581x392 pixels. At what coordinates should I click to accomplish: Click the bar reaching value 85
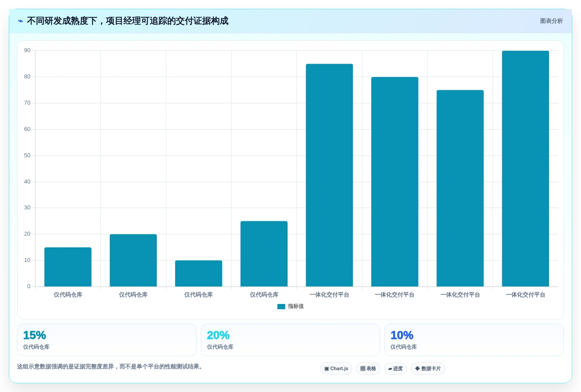tap(329, 175)
